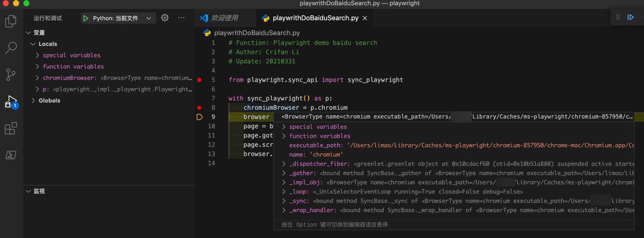644x238 pixels.
Task: Click the '# Update: 20210331' comment line
Action: coord(262,61)
